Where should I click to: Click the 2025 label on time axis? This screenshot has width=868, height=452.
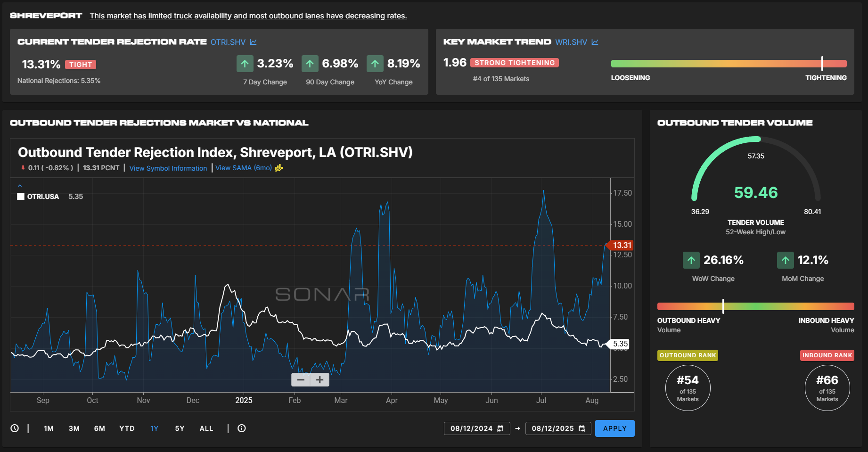[x=244, y=401]
